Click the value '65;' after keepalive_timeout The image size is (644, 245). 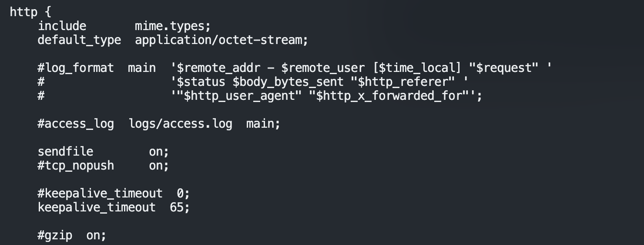(180, 207)
